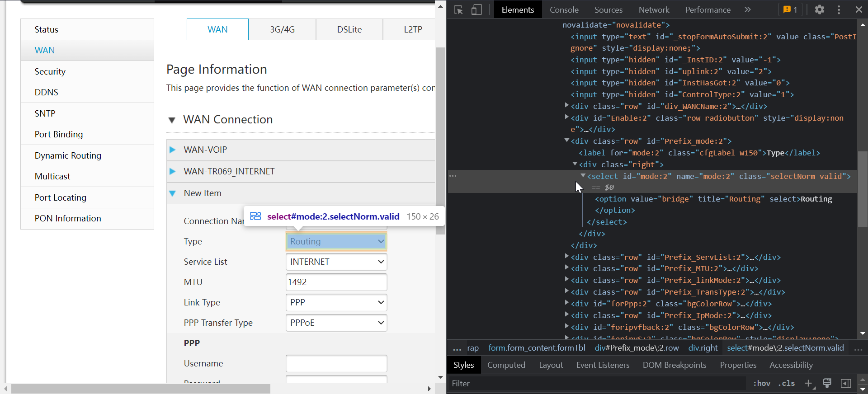Click the Styles filter input field
The image size is (868, 394).
(597, 384)
